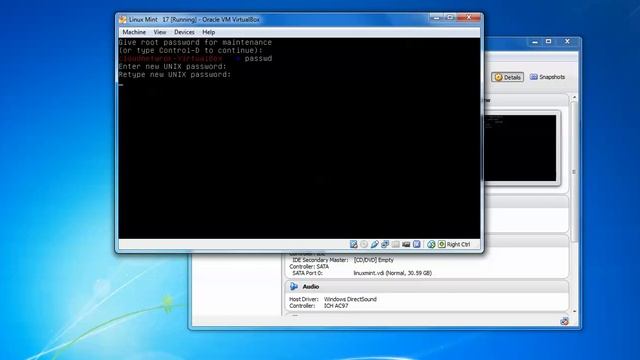
Task: Click the 'Controller: SATA' line
Action: tap(309, 267)
